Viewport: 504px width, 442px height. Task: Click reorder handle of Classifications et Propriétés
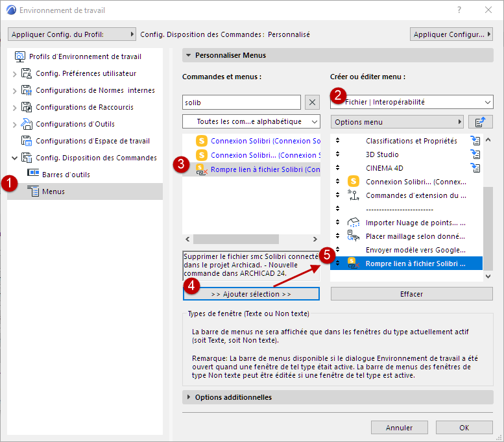337,140
